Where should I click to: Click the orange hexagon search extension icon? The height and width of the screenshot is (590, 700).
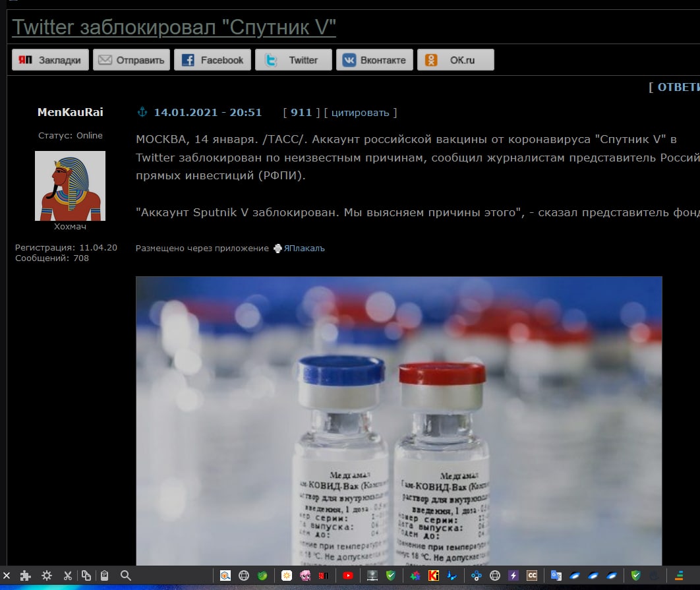(225, 575)
